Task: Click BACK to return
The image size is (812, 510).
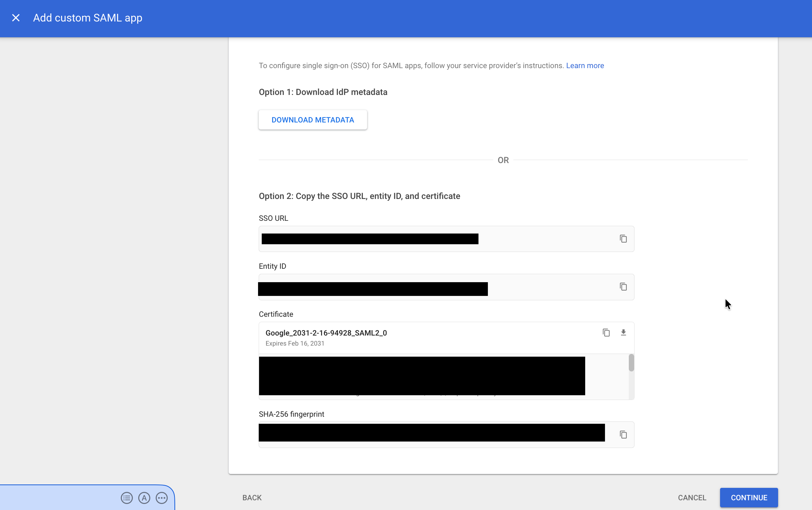Action: (252, 498)
